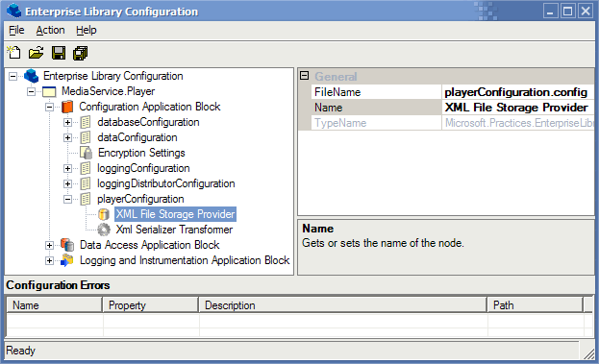Expand the databaseConfiguration node
The height and width of the screenshot is (364, 599).
[67, 123]
